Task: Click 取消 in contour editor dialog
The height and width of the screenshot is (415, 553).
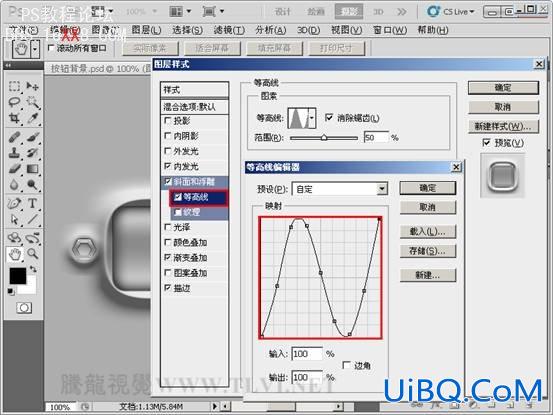Action: point(428,207)
